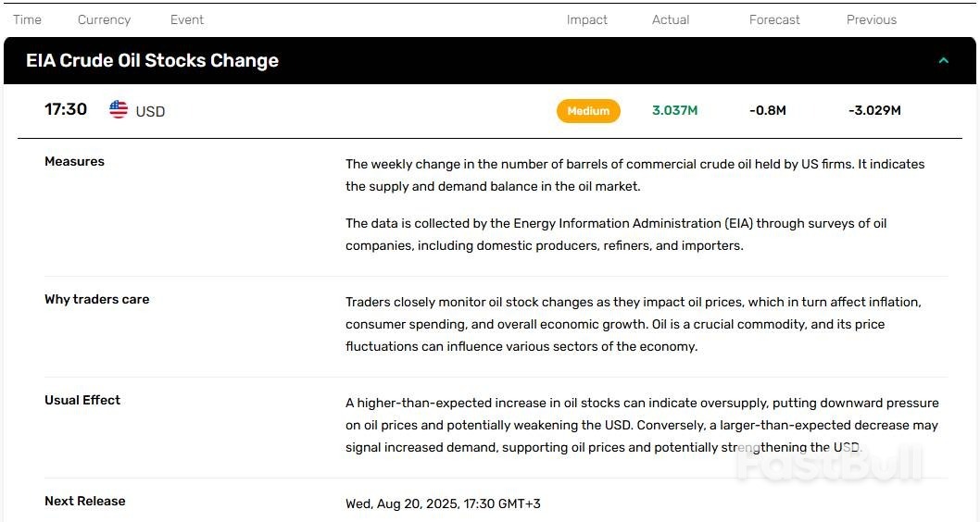Click the Measures section label

click(74, 161)
